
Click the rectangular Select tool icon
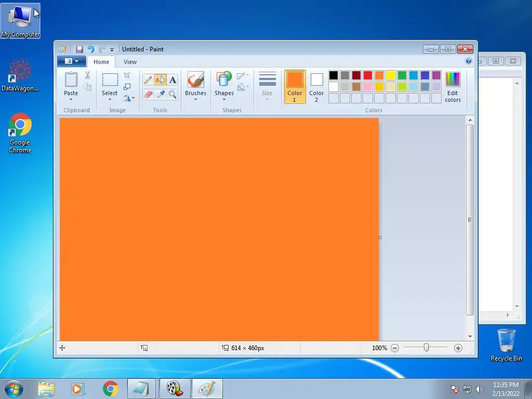click(110, 79)
